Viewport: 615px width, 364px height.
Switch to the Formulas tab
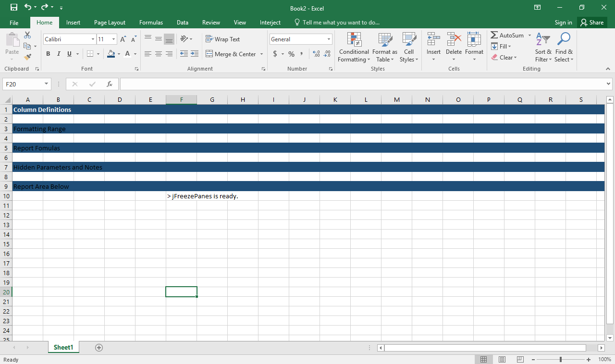[151, 23]
